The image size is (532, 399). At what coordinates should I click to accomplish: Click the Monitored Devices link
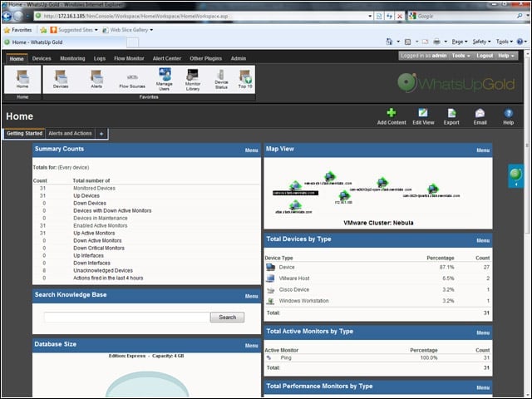click(x=94, y=189)
